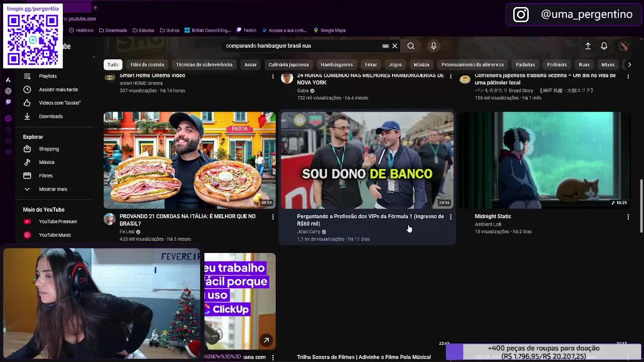Clear the search query with X
644x362 pixels.
[395, 46]
